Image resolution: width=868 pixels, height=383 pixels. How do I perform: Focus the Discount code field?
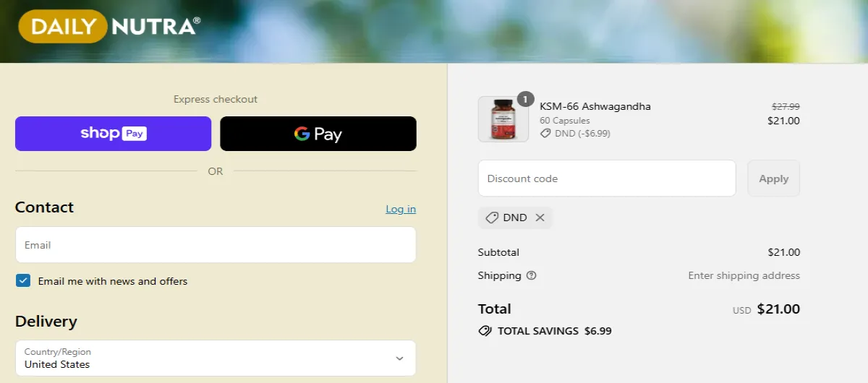(x=607, y=178)
